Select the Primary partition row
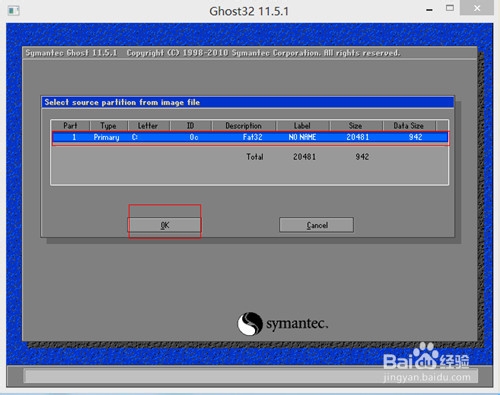The height and width of the screenshot is (395, 500). tap(251, 137)
